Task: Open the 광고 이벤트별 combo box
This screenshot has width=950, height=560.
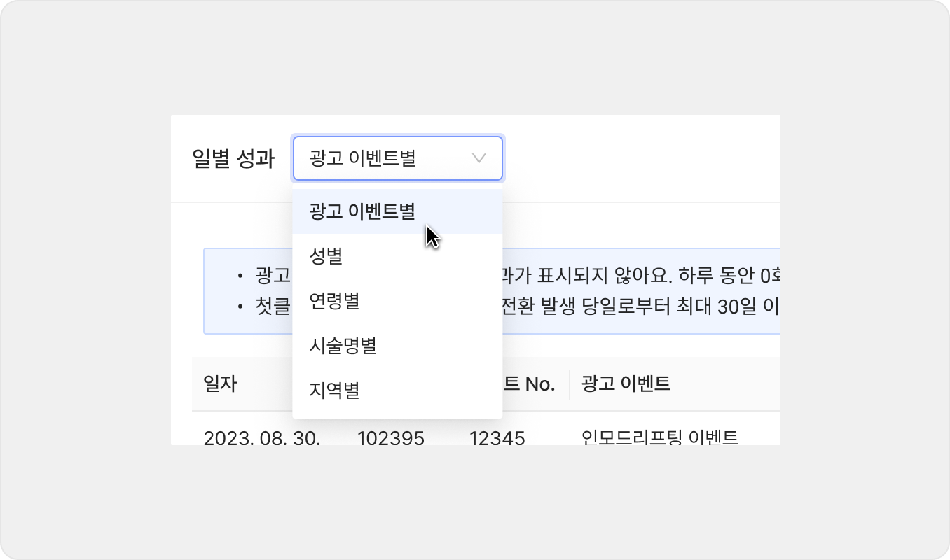Action: coord(397,158)
